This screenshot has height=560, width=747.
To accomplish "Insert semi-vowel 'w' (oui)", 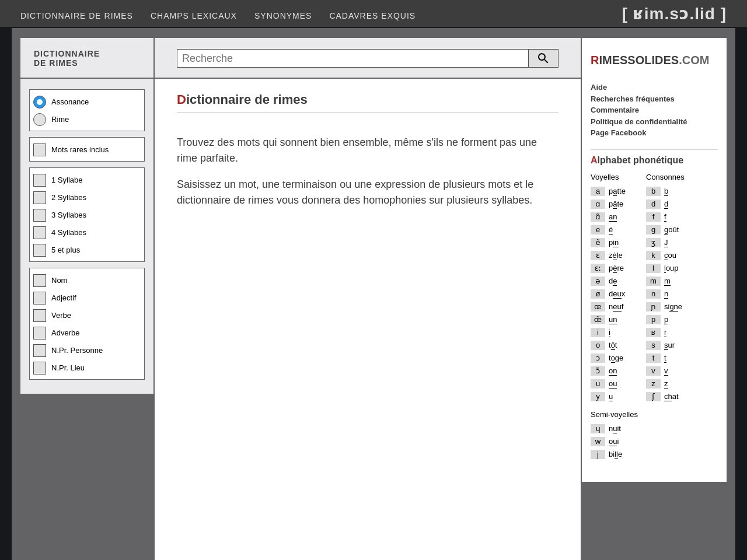I will click(x=598, y=442).
